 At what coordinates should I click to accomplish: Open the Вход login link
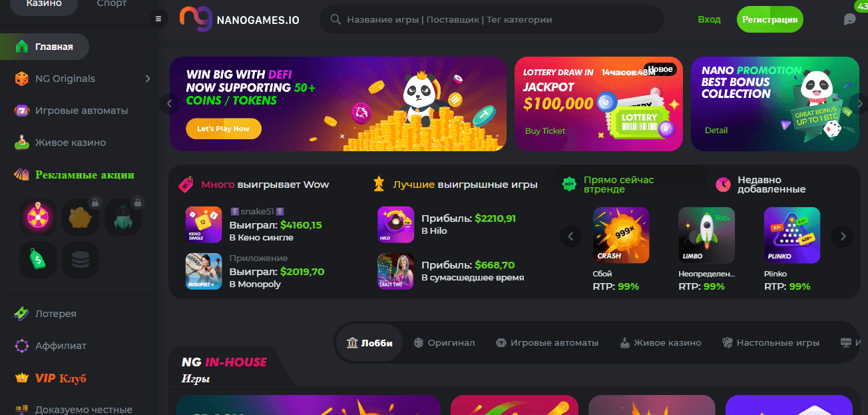pos(709,19)
